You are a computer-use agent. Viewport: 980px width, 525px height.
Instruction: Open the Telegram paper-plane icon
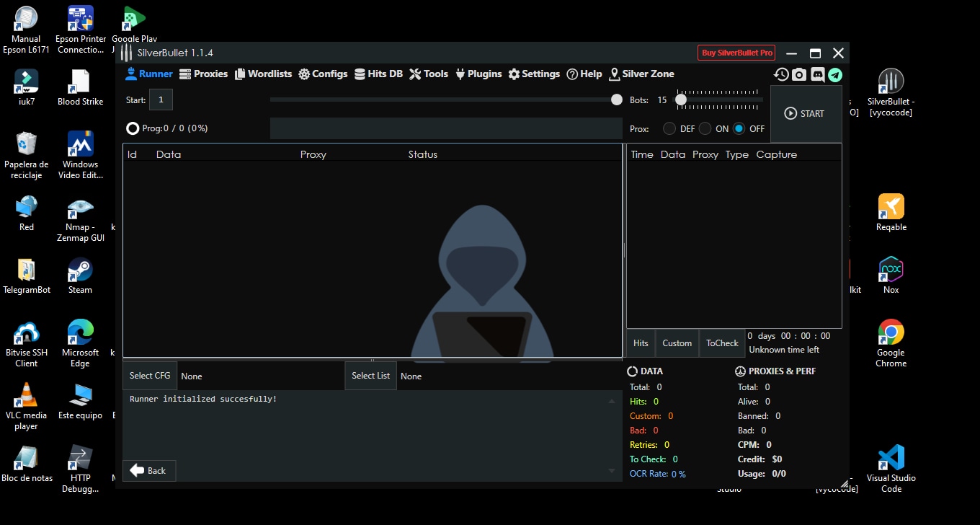tap(835, 74)
